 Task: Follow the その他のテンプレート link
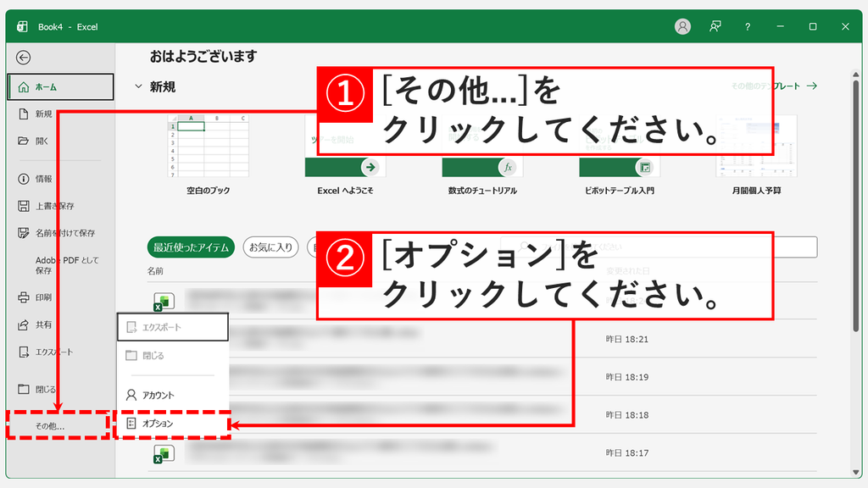click(774, 86)
